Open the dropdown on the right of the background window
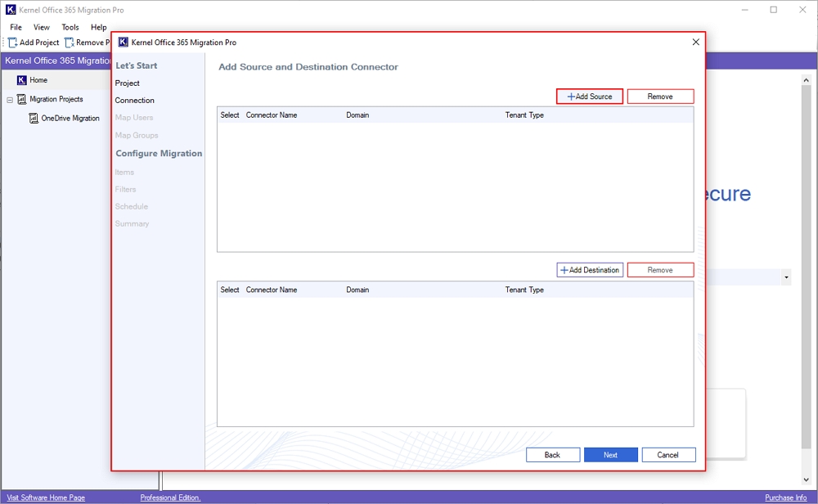Image resolution: width=818 pixels, height=504 pixels. click(x=786, y=277)
